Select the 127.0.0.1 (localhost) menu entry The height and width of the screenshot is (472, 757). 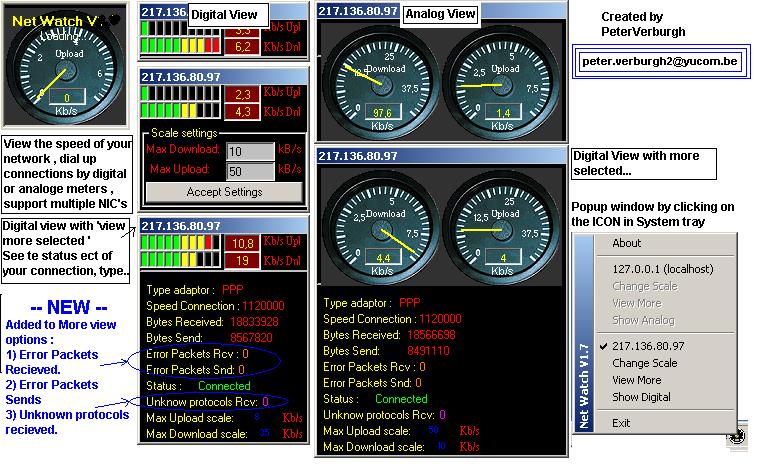[662, 269]
